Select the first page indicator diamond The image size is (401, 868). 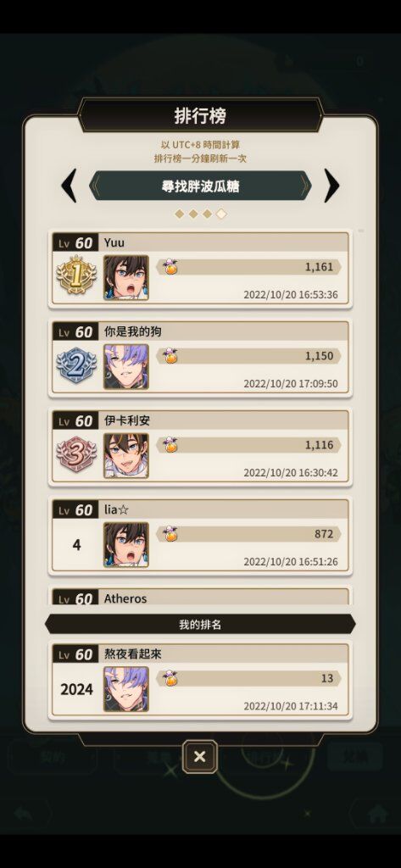[x=179, y=214]
